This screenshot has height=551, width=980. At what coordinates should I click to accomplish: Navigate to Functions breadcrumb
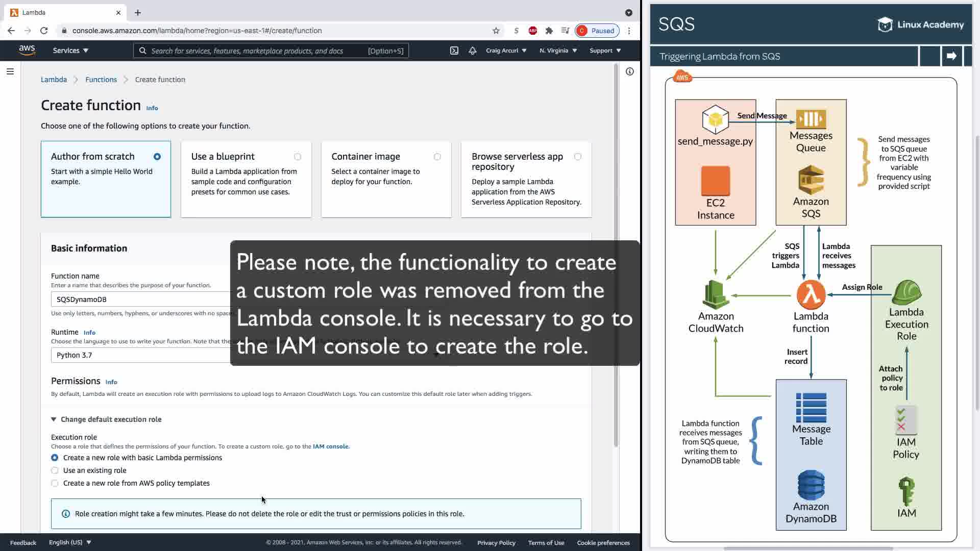pos(101,80)
